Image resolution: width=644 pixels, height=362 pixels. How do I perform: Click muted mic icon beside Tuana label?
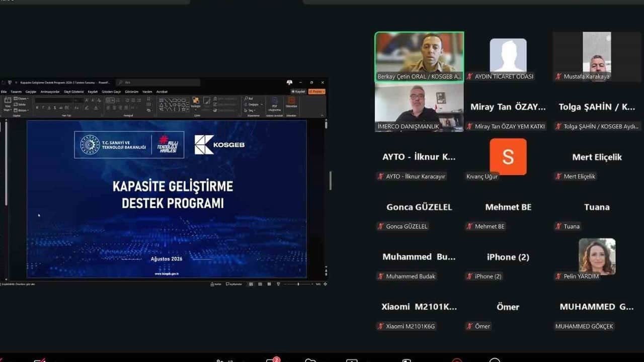(x=558, y=226)
